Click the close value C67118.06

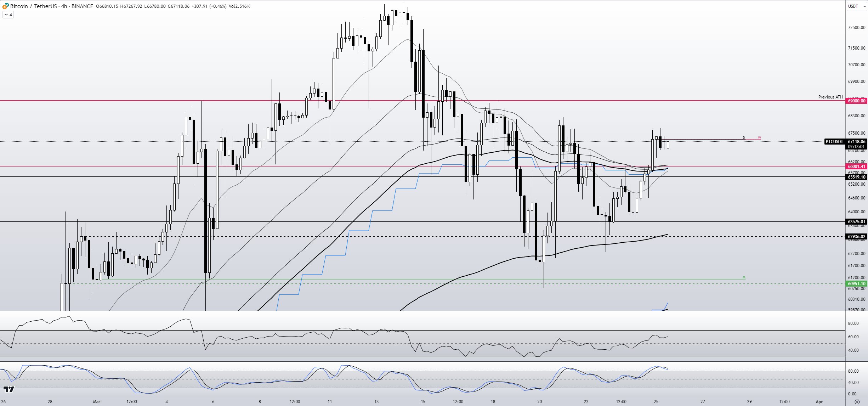[x=178, y=6]
